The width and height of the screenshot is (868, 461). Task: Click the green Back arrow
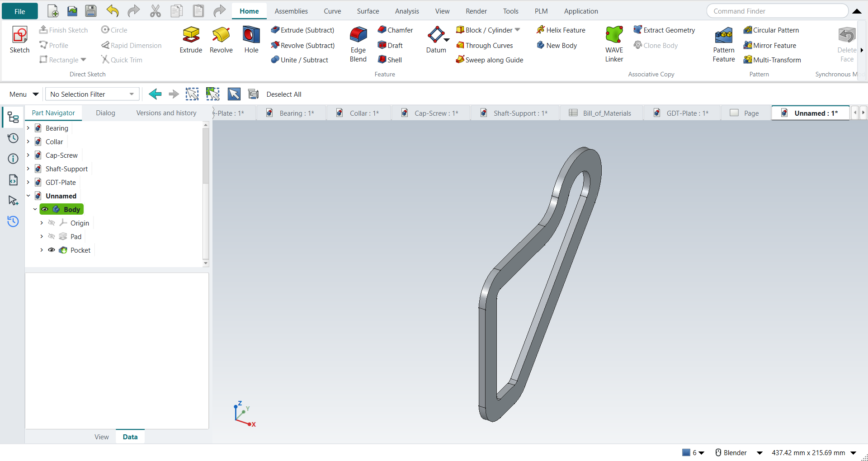pos(155,94)
